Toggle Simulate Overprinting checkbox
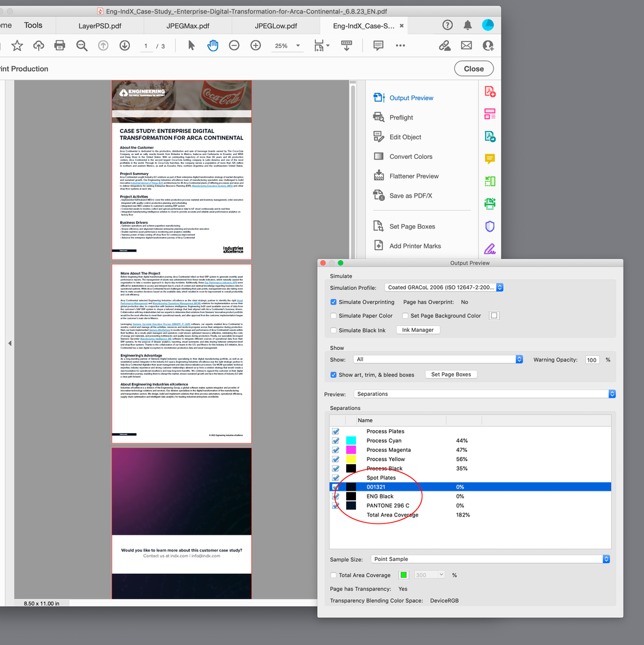The width and height of the screenshot is (644, 645). tap(333, 302)
